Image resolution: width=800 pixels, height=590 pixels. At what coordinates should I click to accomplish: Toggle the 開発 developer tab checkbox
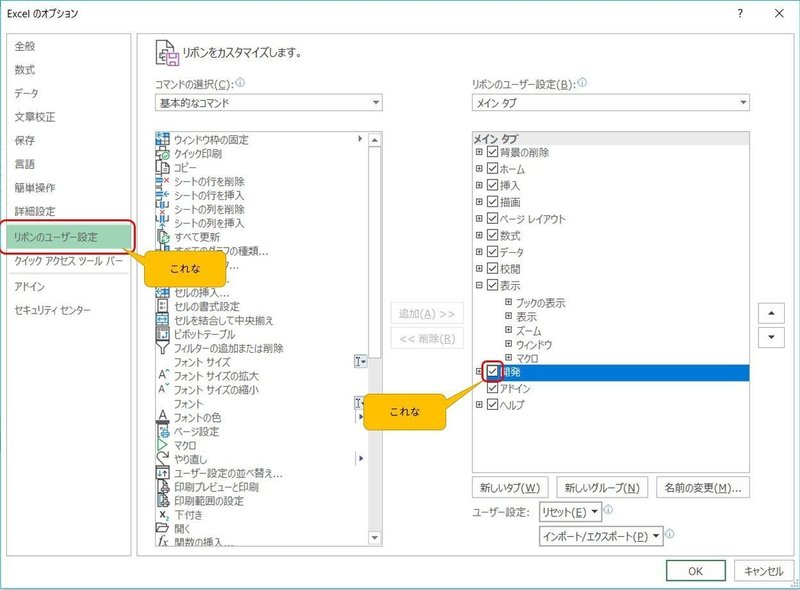click(492, 372)
